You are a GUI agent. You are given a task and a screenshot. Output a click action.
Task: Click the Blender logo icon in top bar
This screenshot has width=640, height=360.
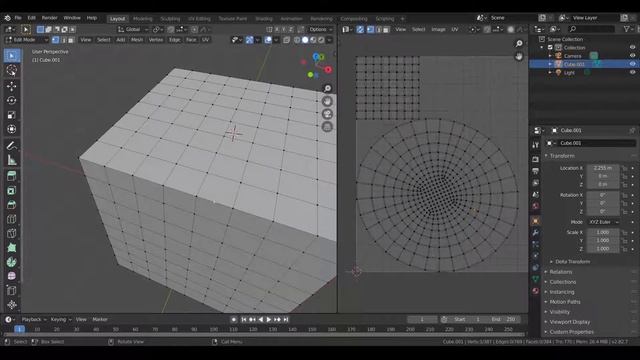7,18
